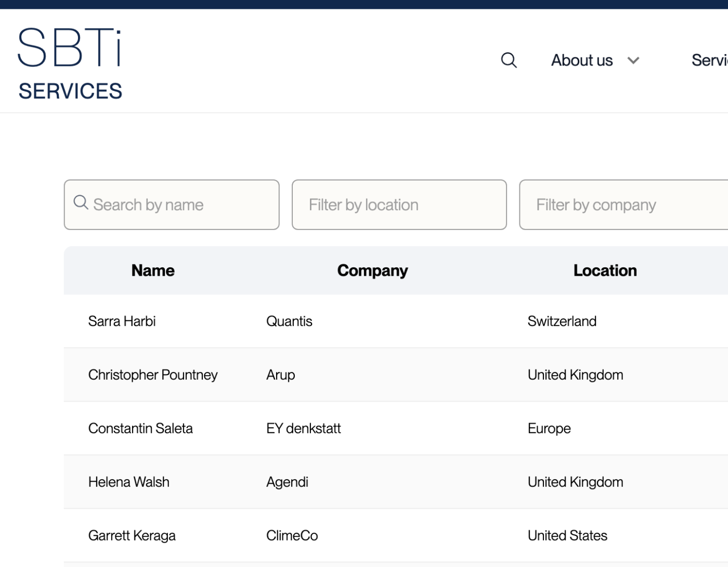The width and height of the screenshot is (728, 567).
Task: Click the company name Quantis
Action: 289,321
